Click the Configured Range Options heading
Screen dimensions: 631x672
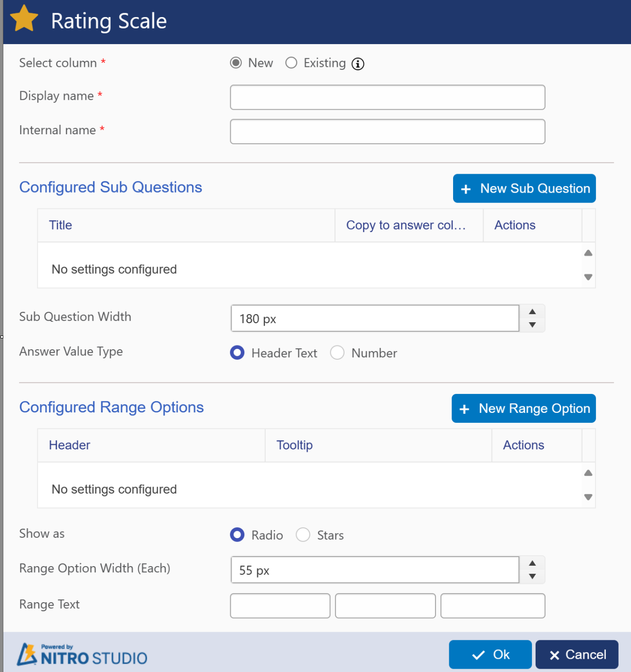tap(111, 408)
